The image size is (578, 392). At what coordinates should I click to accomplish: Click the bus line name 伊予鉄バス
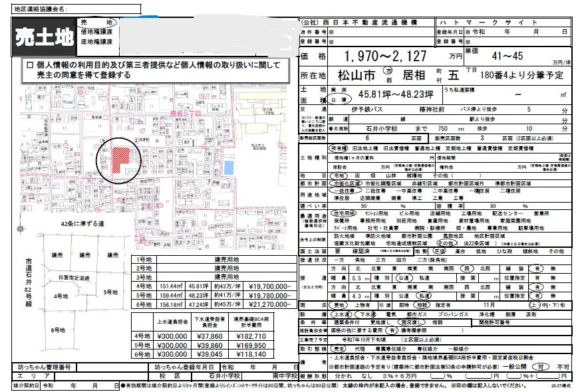367,110
